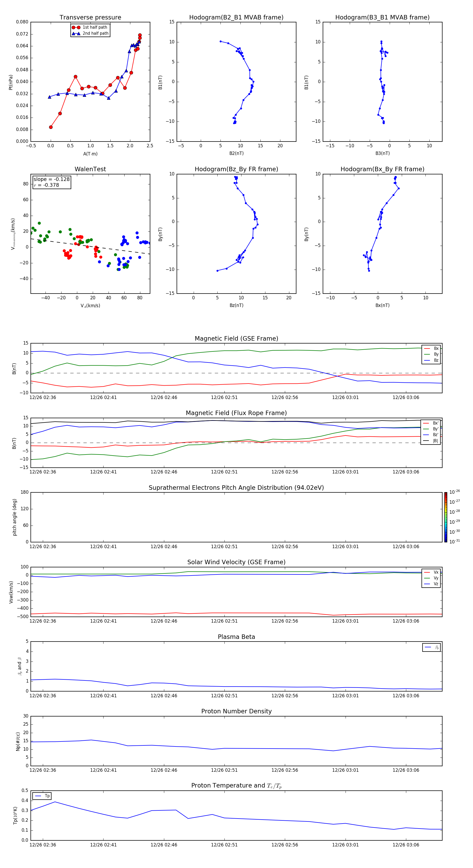The height and width of the screenshot is (868, 473).
Task: Click the 'Hodogram(B2_B1 MVAB frame)' title
Action: point(236,18)
